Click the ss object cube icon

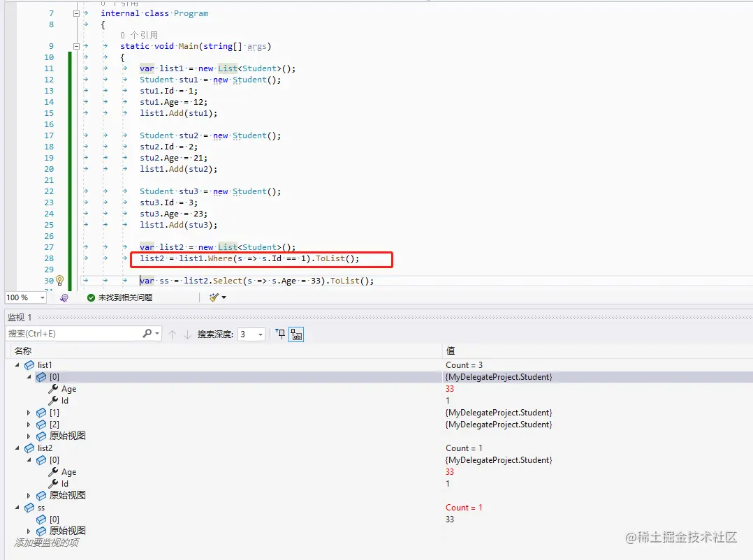click(29, 508)
